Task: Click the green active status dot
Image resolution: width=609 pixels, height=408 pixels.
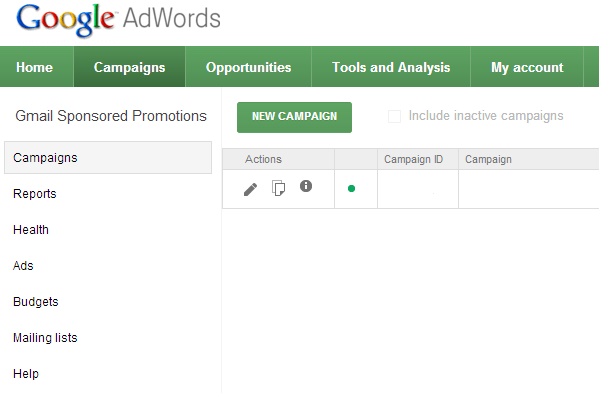Action: point(351,188)
